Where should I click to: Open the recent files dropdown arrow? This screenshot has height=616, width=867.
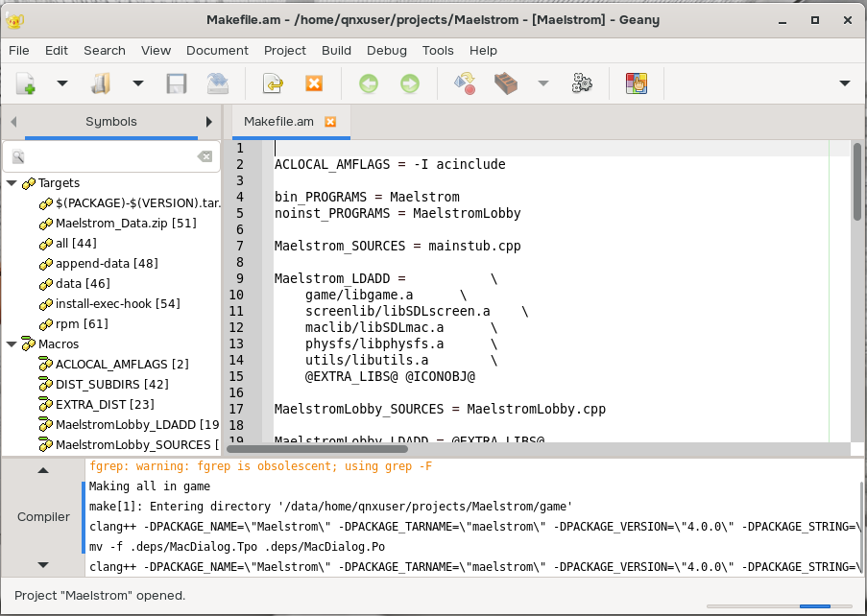(138, 84)
